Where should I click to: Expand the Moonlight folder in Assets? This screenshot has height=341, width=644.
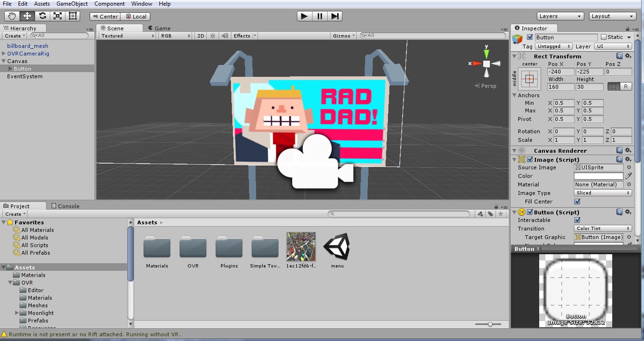click(17, 313)
